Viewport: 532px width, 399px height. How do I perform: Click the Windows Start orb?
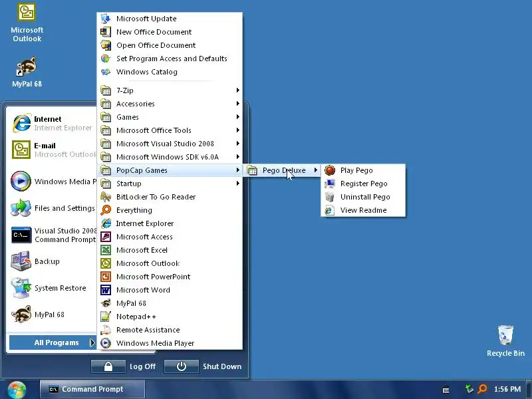pos(17,390)
